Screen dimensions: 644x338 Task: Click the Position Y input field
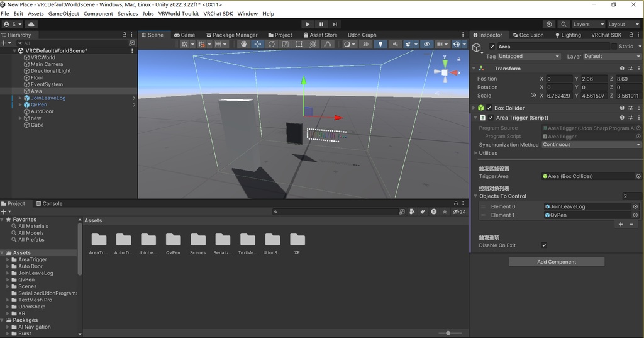coord(594,79)
